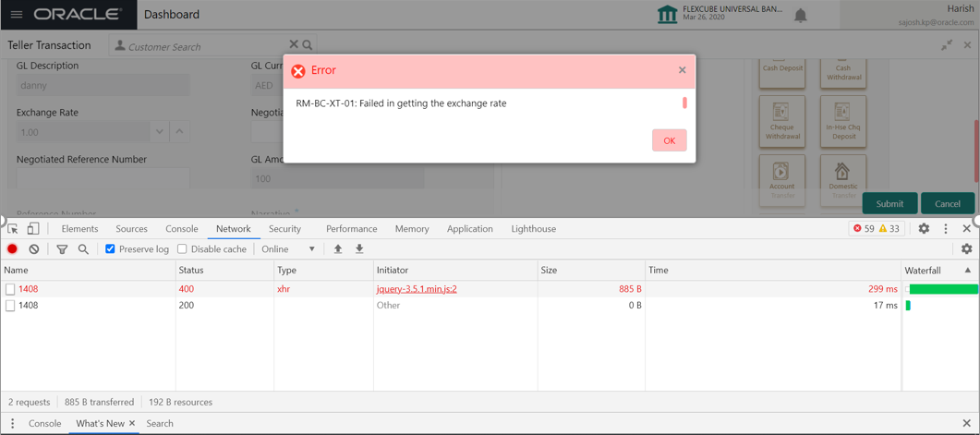Image resolution: width=980 pixels, height=435 pixels.
Task: Click the notifications bell icon
Action: 801,16
